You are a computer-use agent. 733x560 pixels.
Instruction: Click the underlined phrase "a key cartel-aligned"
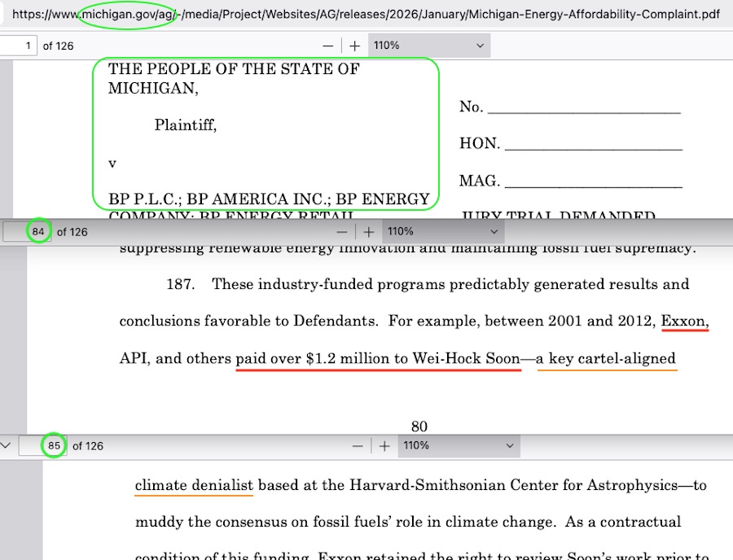coord(607,358)
